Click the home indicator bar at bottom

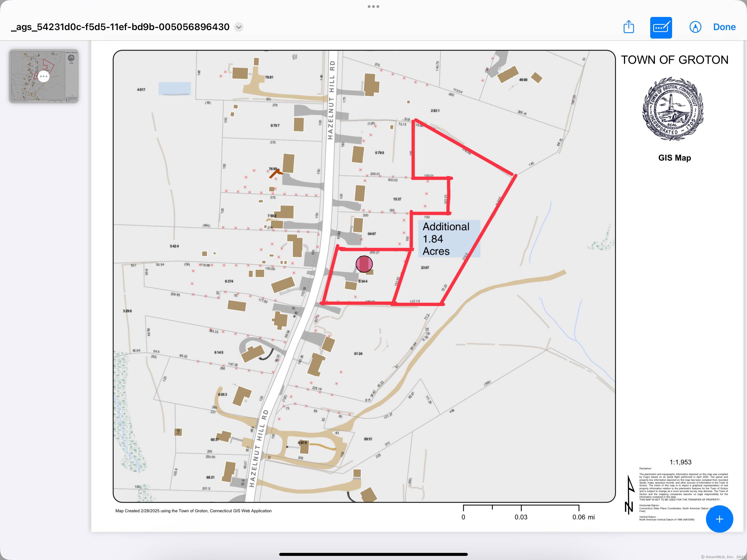[373, 554]
